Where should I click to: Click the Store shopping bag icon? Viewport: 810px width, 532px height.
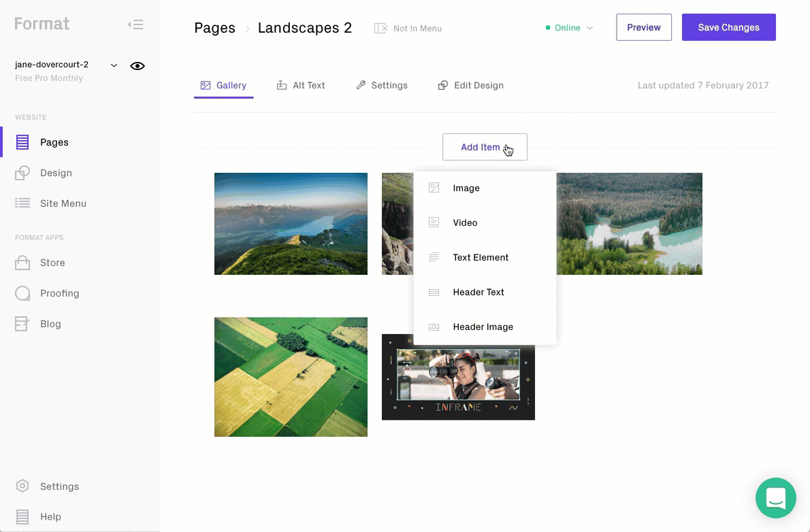22,263
